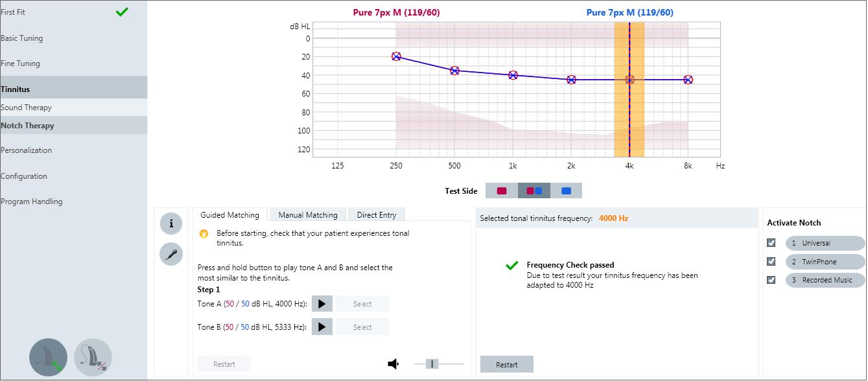The width and height of the screenshot is (868, 381).
Task: Select left ear blue test side
Action: tap(566, 190)
